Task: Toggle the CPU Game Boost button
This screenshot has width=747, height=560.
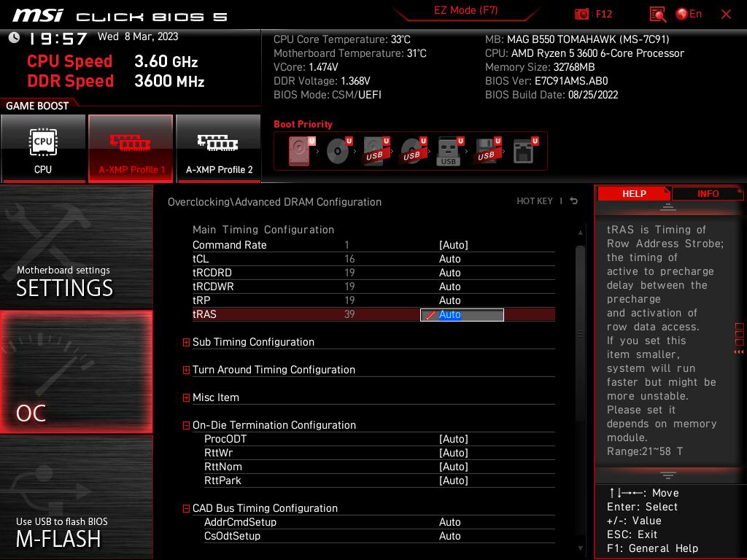Action: pyautogui.click(x=43, y=149)
